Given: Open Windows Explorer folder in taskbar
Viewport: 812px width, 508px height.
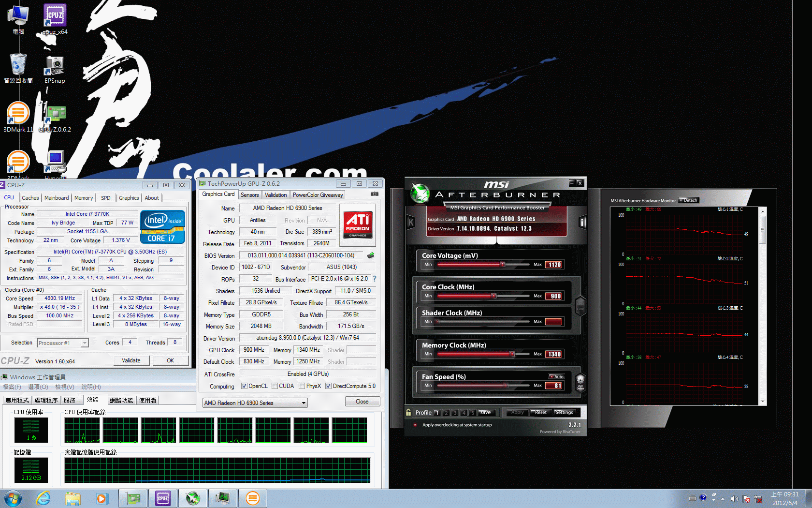Looking at the screenshot, I should (73, 498).
